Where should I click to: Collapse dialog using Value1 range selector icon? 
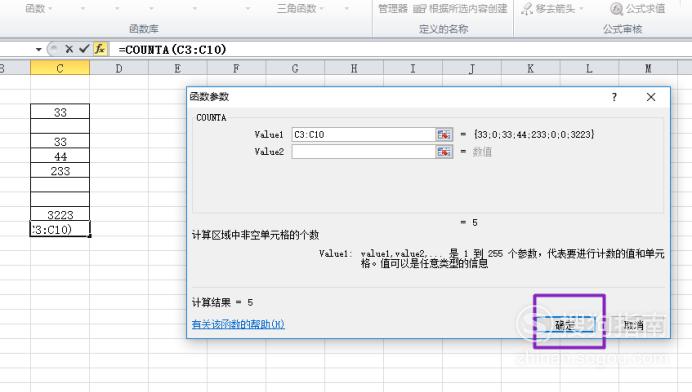[444, 135]
